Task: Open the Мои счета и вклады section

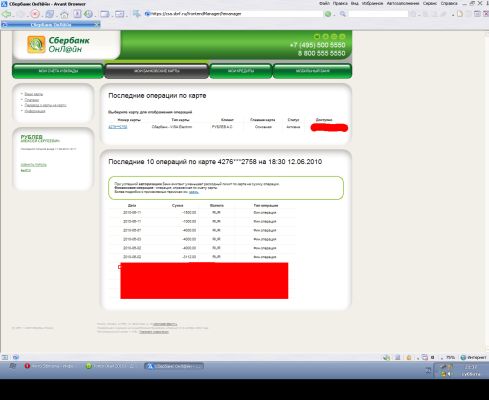Action: (x=58, y=71)
